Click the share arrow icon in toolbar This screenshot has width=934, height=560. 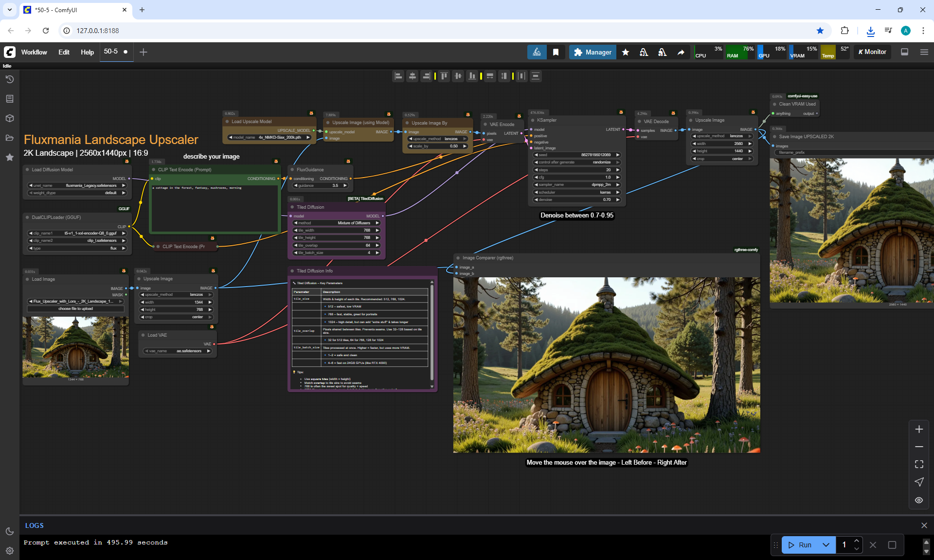(x=681, y=52)
